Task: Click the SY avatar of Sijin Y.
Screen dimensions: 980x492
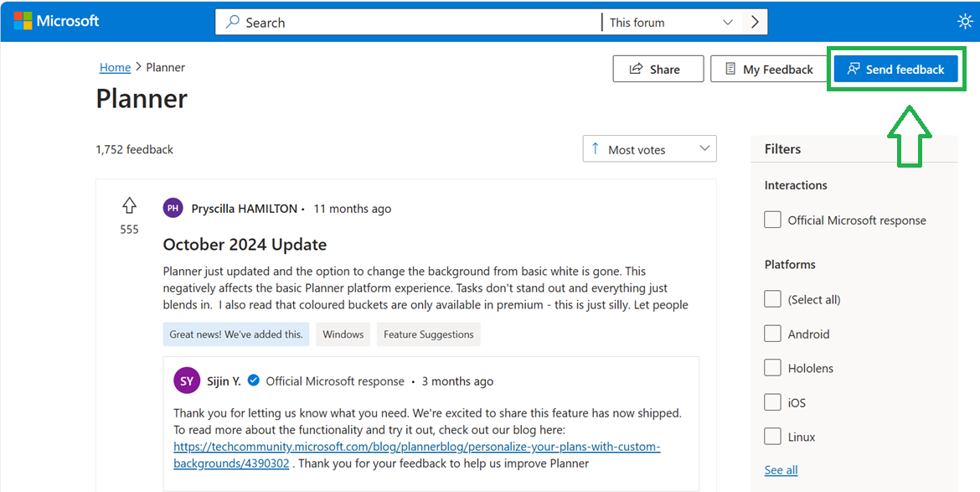Action: [187, 381]
